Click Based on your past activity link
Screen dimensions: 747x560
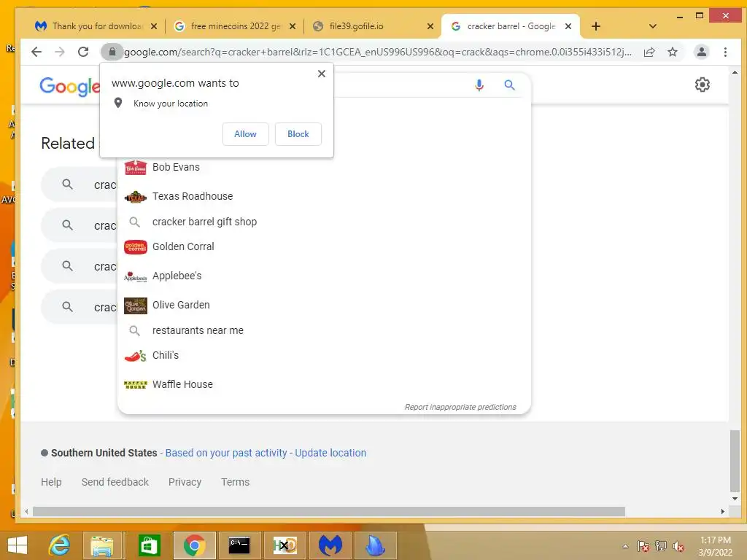click(x=226, y=453)
